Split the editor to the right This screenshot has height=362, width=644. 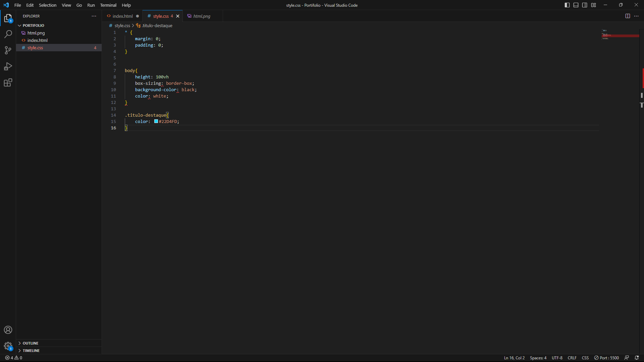(x=628, y=16)
